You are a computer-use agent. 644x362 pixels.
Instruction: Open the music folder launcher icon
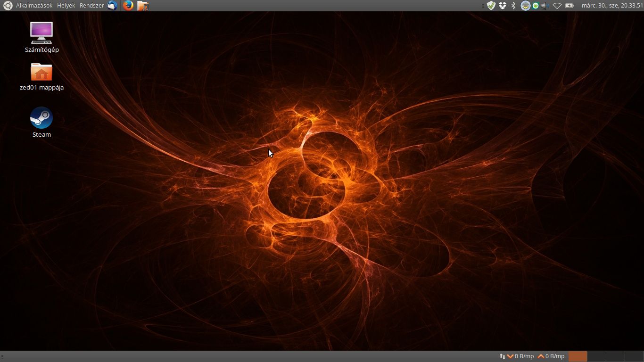tap(143, 6)
